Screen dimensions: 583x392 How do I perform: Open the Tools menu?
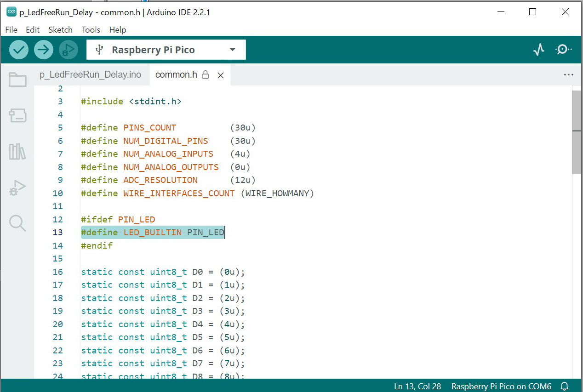pos(91,30)
